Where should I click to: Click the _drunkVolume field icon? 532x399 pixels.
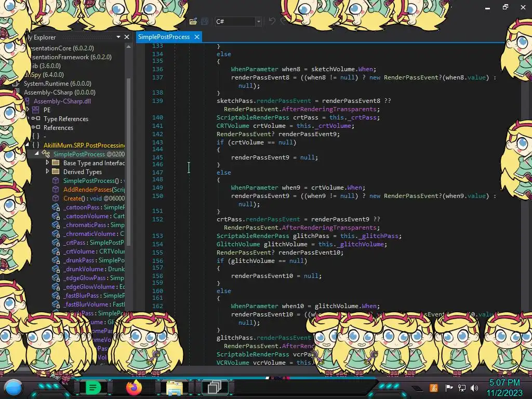point(56,269)
